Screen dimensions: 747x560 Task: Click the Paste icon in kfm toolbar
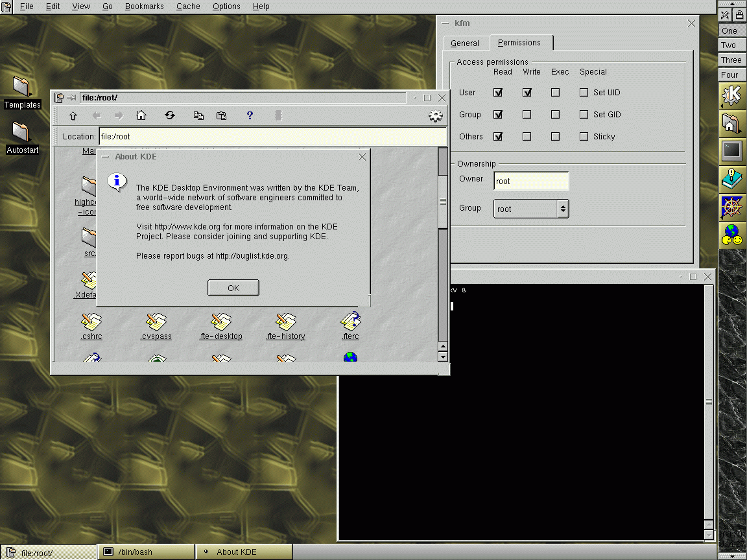pyautogui.click(x=221, y=116)
